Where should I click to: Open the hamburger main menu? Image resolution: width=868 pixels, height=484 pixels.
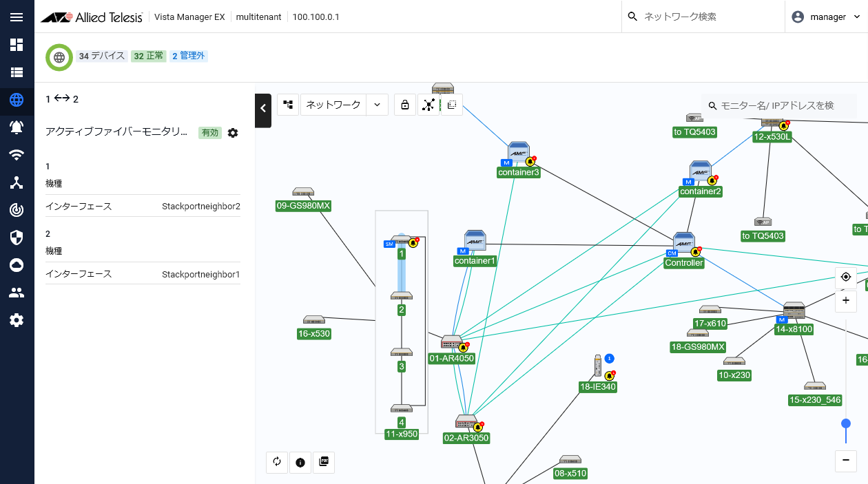tap(17, 17)
